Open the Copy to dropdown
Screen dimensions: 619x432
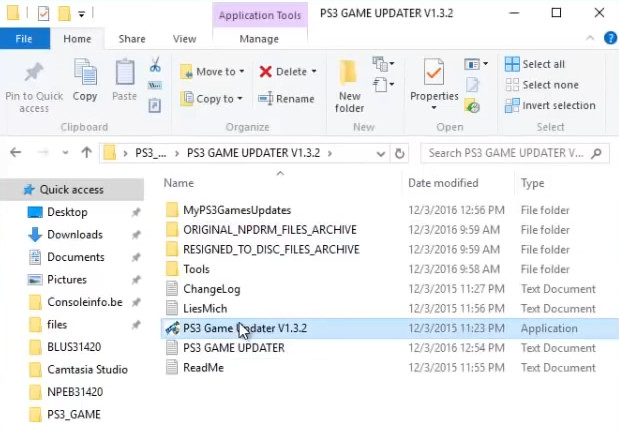pos(211,99)
